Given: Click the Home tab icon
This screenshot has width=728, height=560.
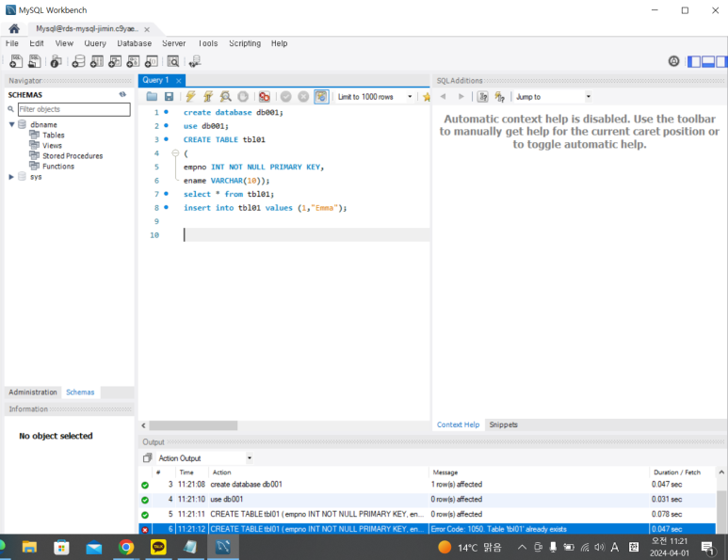Looking at the screenshot, I should pyautogui.click(x=14, y=29).
